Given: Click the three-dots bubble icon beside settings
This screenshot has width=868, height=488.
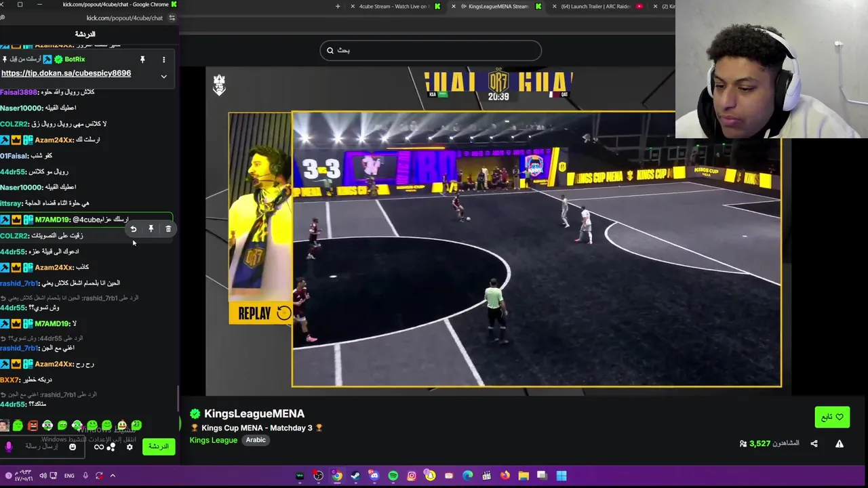Looking at the screenshot, I should (111, 447).
